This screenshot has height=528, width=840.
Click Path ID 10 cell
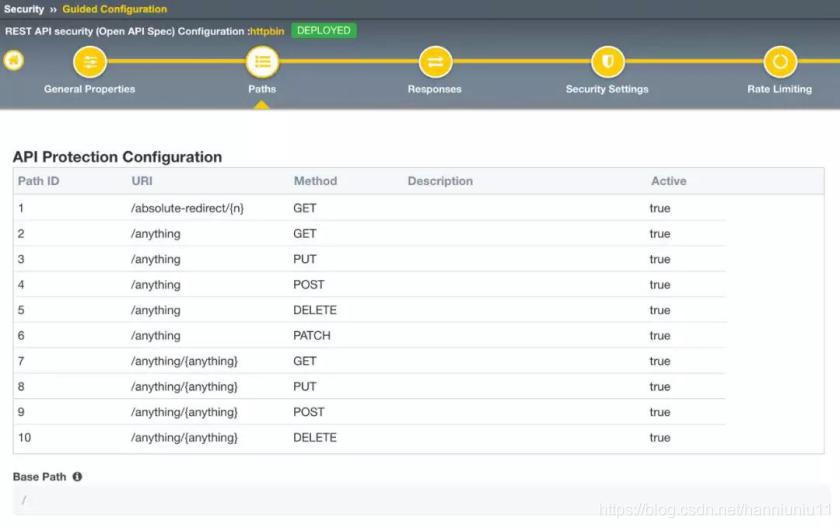pos(25,438)
